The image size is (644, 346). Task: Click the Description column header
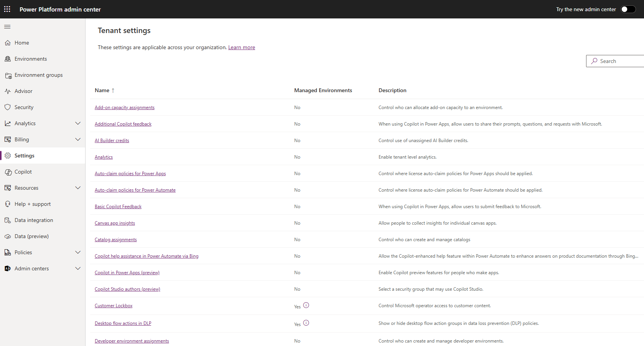point(392,90)
